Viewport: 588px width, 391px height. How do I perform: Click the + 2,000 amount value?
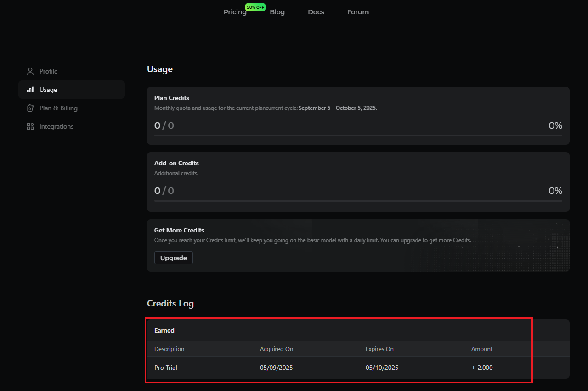[482, 368]
